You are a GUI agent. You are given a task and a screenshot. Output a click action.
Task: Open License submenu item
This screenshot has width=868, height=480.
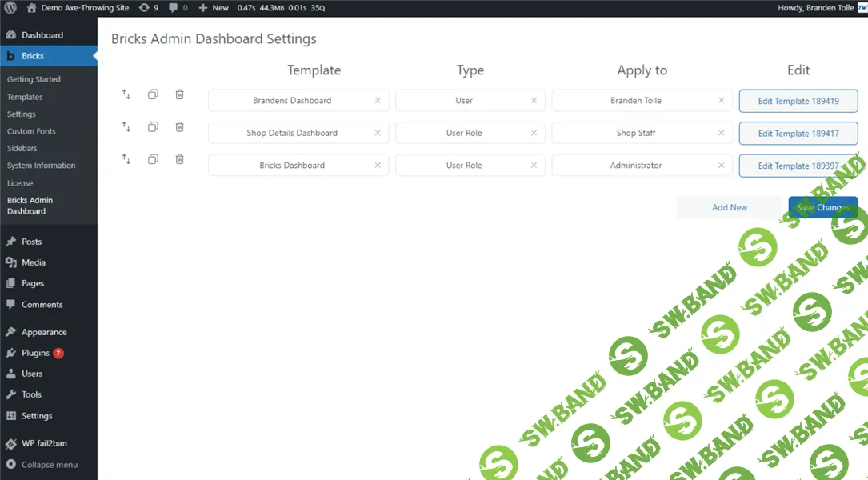[x=20, y=183]
